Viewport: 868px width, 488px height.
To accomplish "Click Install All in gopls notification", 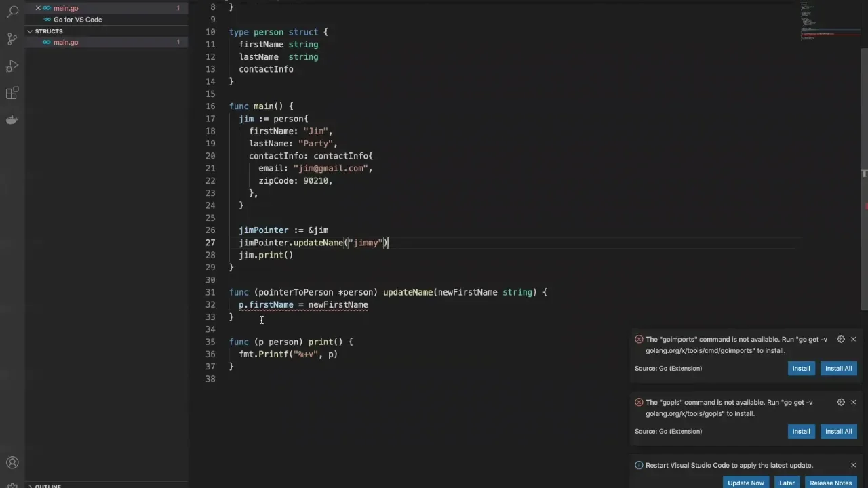I will [838, 431].
